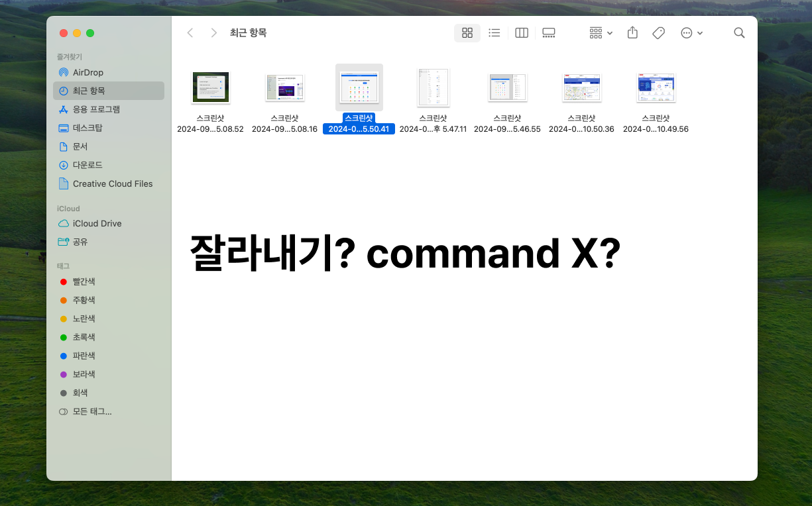
Task: Open AirDrop in sidebar
Action: point(109,72)
